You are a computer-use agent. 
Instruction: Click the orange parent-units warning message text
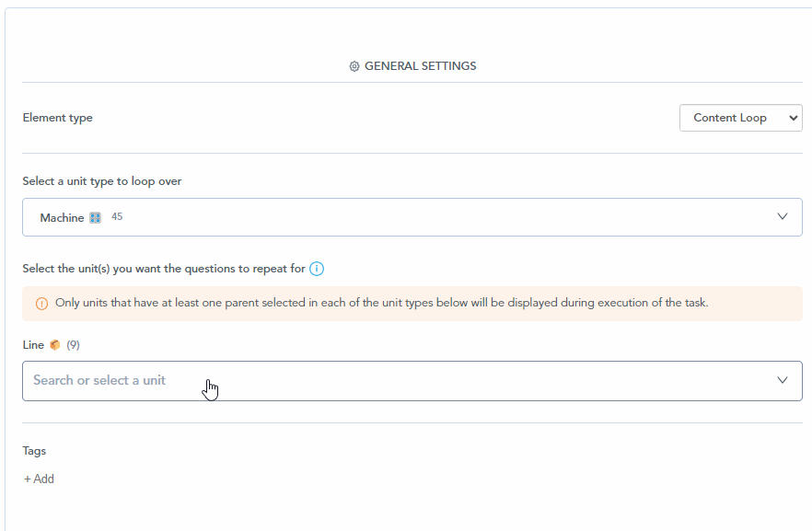(x=381, y=303)
